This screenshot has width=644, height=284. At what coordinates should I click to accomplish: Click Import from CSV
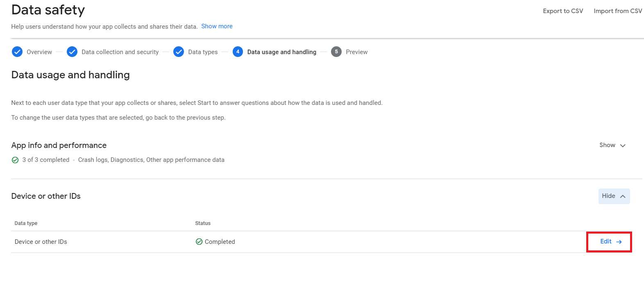point(618,11)
